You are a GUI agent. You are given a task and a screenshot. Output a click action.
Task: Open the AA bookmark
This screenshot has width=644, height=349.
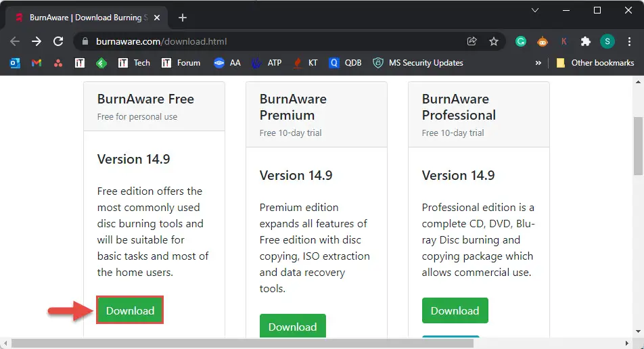click(x=227, y=63)
